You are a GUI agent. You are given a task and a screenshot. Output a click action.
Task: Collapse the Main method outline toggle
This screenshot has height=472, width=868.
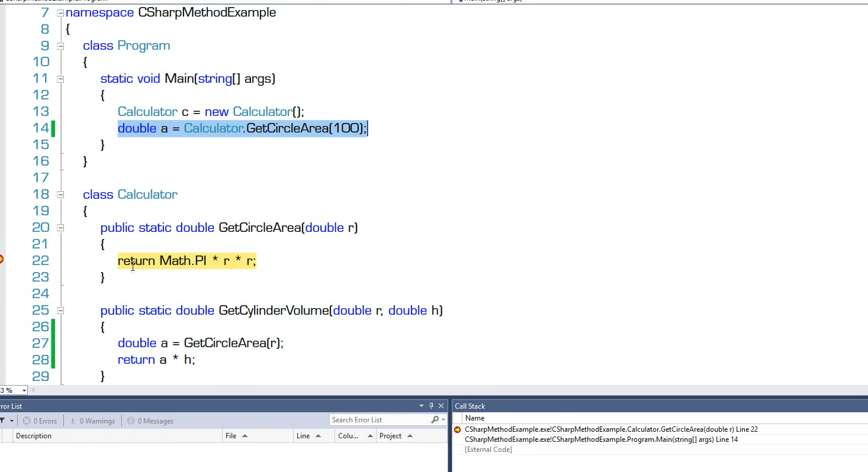pos(60,79)
